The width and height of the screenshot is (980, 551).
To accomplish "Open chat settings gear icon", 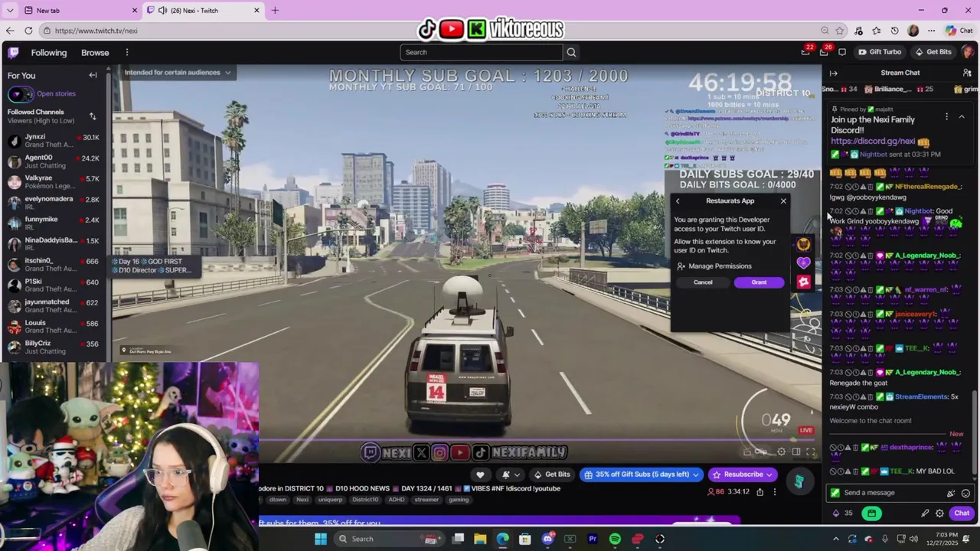I will pos(939,513).
